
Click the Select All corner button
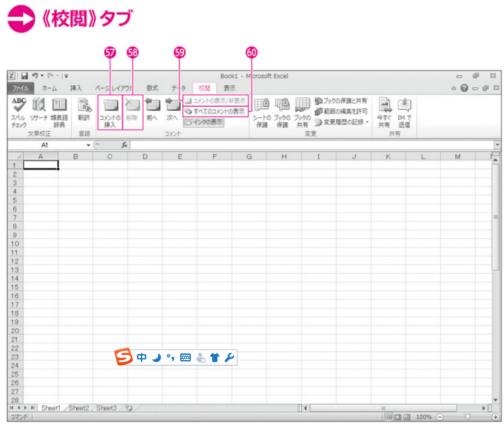point(15,156)
